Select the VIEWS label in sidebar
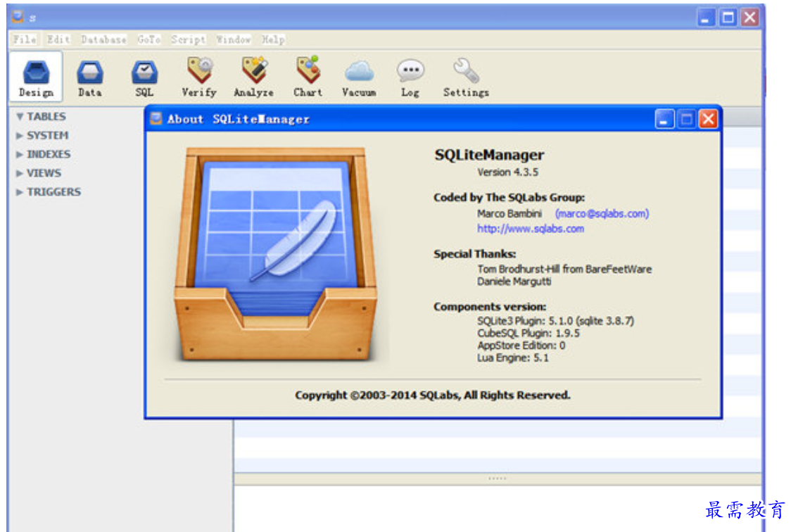This screenshot has width=791, height=532. click(44, 173)
